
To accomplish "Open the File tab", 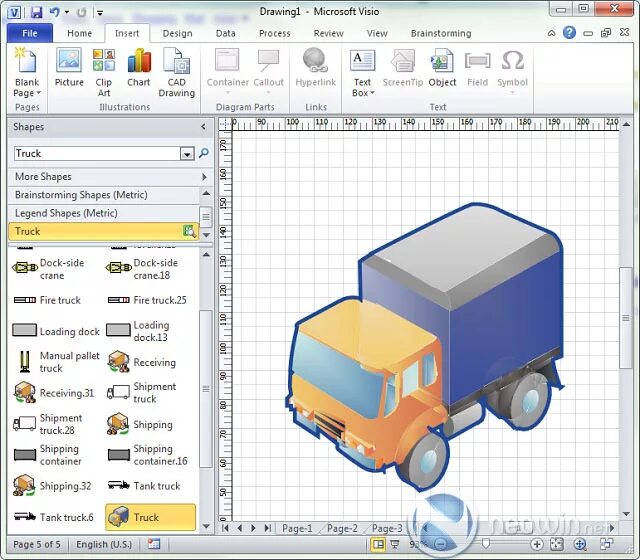I will coord(30,33).
